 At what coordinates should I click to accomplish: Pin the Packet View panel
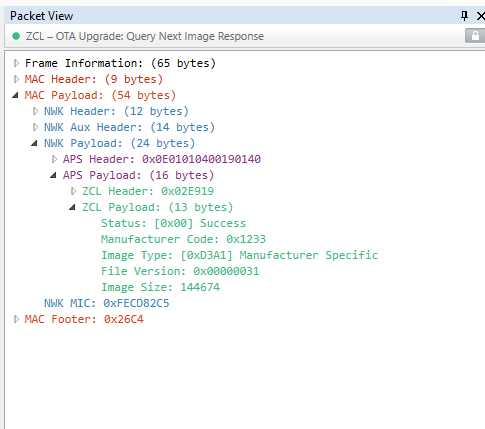(464, 16)
